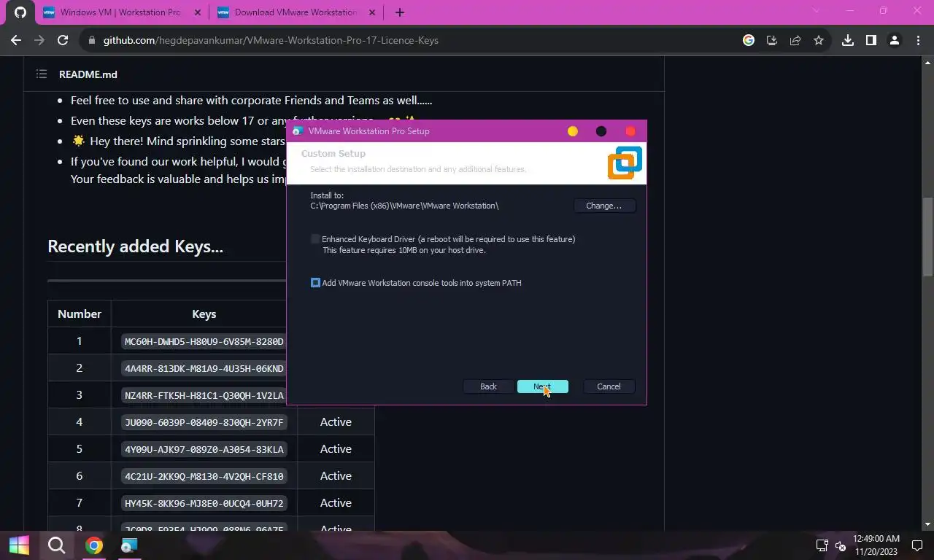Click the yellow minimize dot in setup dialog
934x560 pixels.
573,131
